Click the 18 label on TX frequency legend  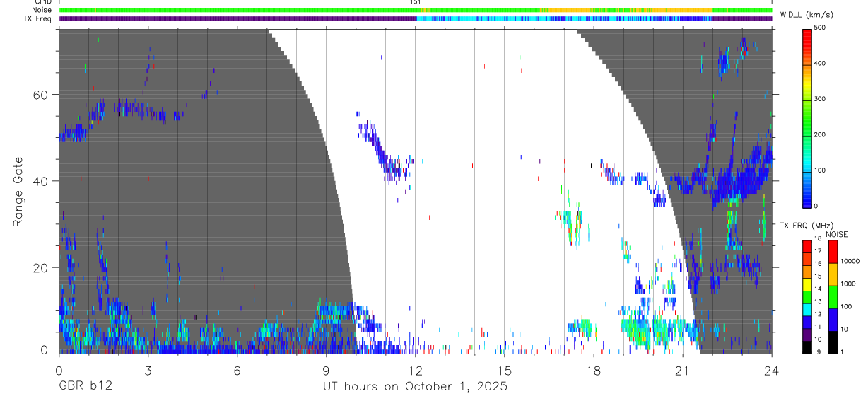(819, 239)
